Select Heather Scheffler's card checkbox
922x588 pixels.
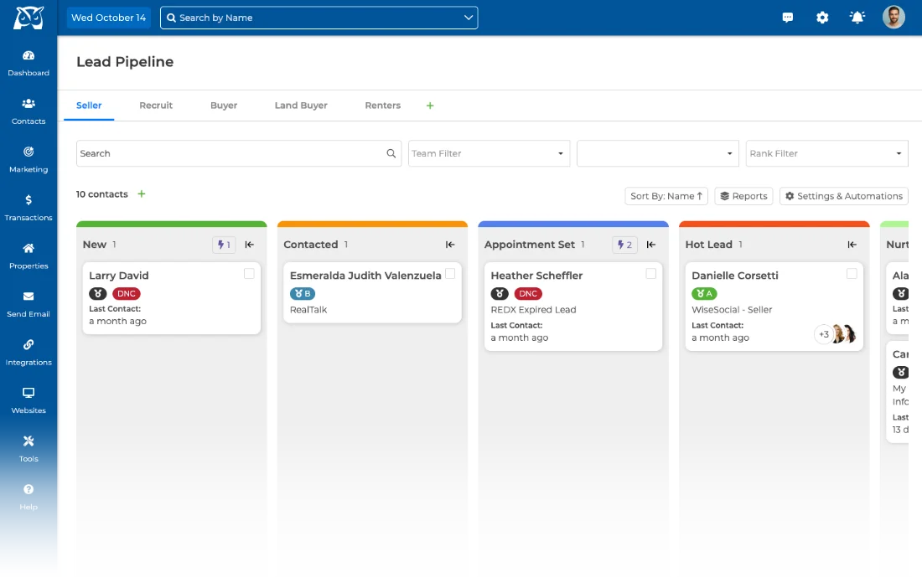[651, 274]
